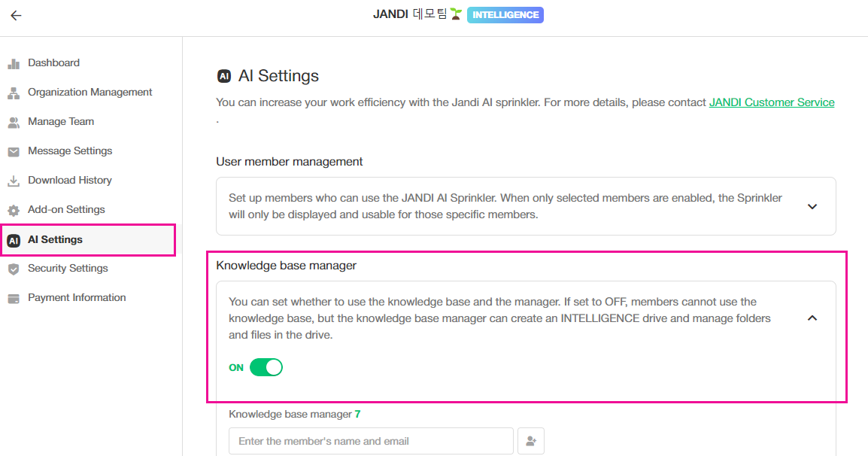
Task: Click the Payment Information card icon
Action: tap(14, 298)
